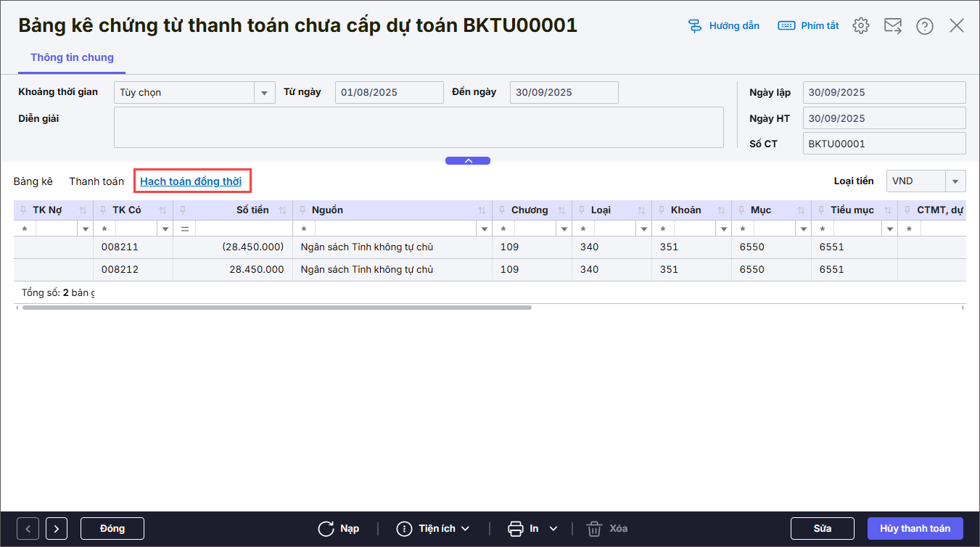
Task: Expand the Khoảng thời gian dropdown
Action: pos(264,93)
